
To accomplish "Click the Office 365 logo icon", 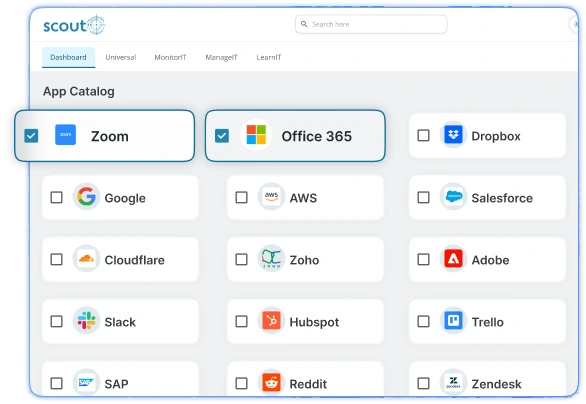I will click(x=256, y=135).
